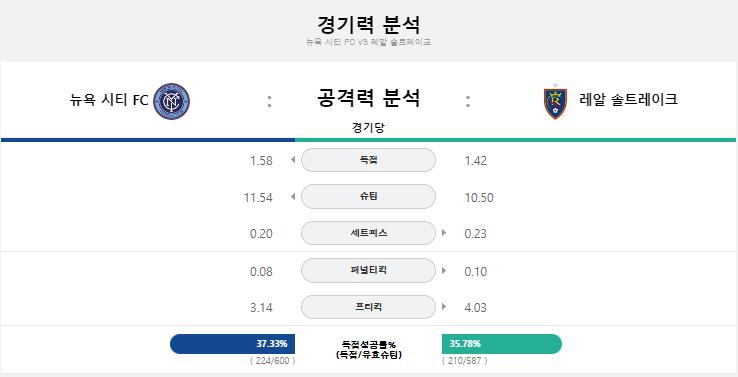Click left arrow beside 득점 pill

pos(293,160)
